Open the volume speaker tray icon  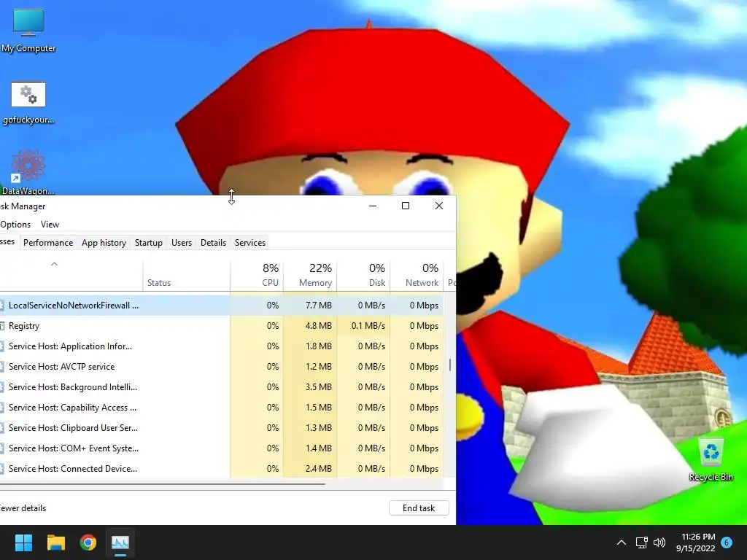tap(659, 542)
